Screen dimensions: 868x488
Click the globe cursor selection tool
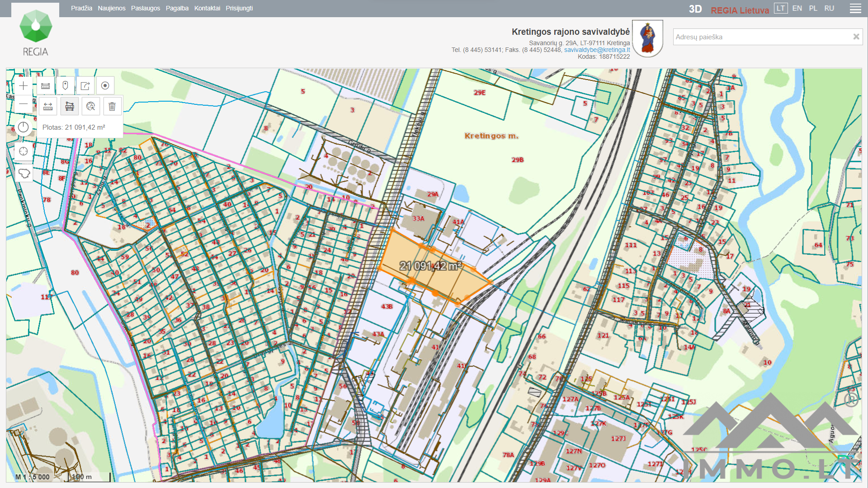tap(90, 107)
